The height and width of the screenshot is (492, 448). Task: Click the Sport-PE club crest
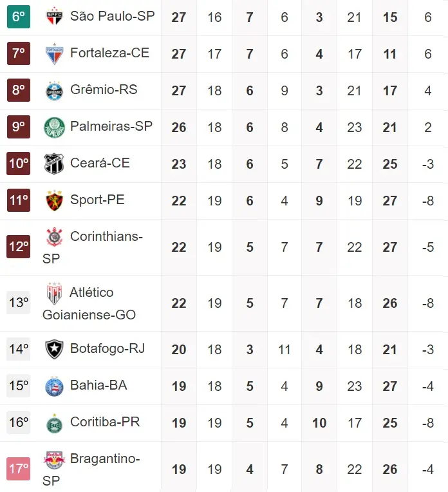click(54, 200)
